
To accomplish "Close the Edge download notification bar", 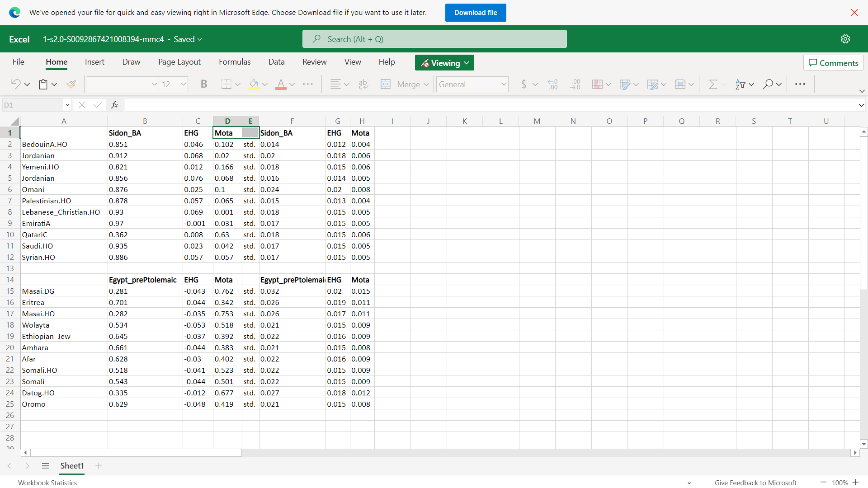I will coord(854,12).
